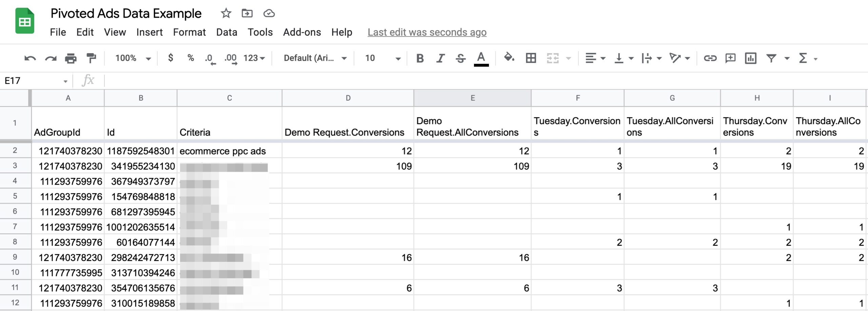Open the font size 10 dropdown

(x=382, y=58)
